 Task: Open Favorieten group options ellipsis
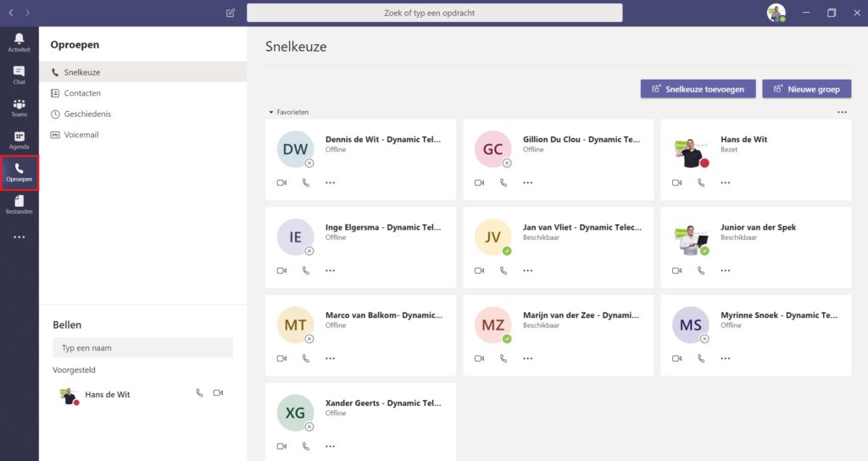pos(842,113)
